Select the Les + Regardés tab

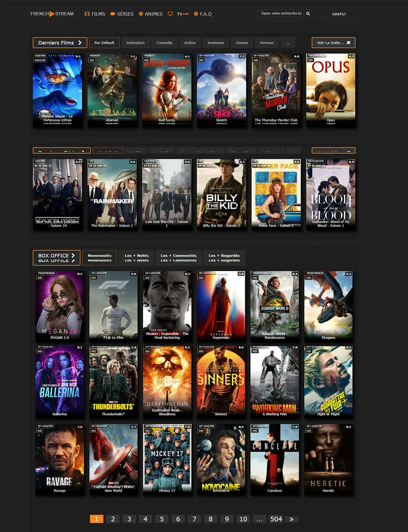[224, 258]
